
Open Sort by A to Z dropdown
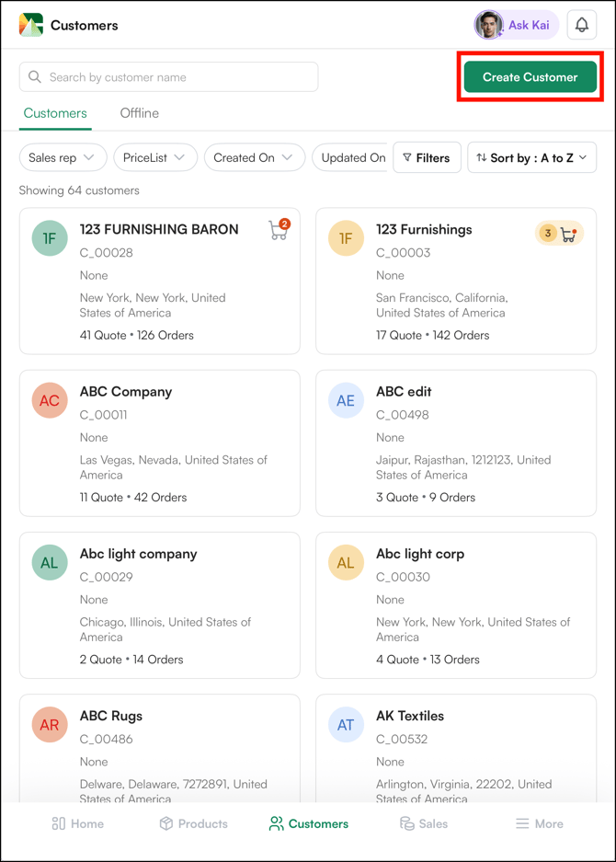click(531, 158)
